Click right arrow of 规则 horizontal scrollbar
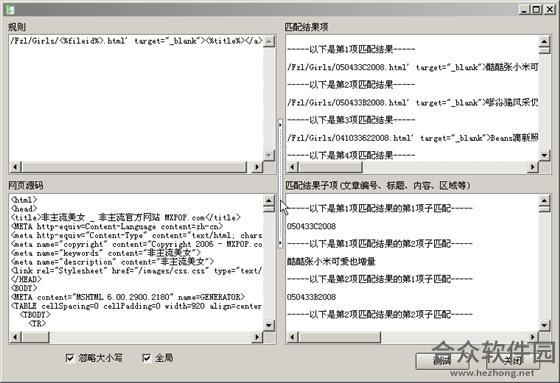The image size is (560, 383). (257, 167)
